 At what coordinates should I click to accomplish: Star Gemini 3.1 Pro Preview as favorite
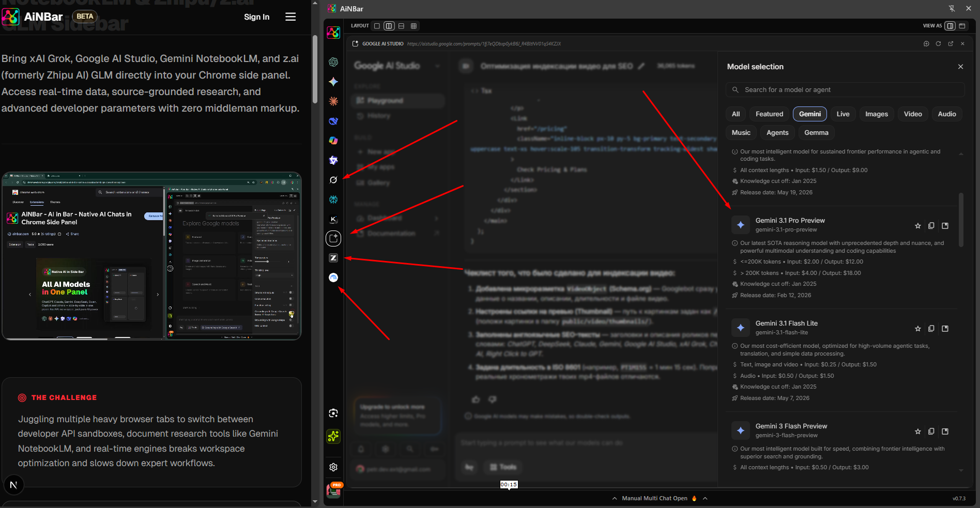pyautogui.click(x=918, y=226)
